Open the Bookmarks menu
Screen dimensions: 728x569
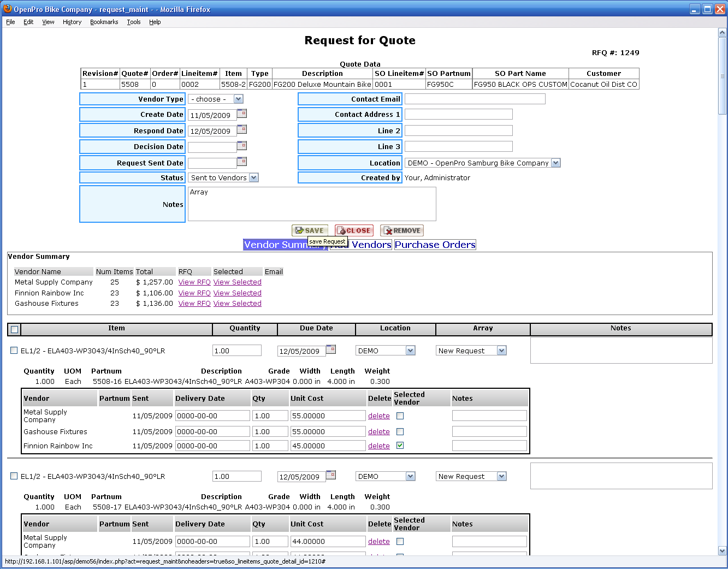click(104, 22)
